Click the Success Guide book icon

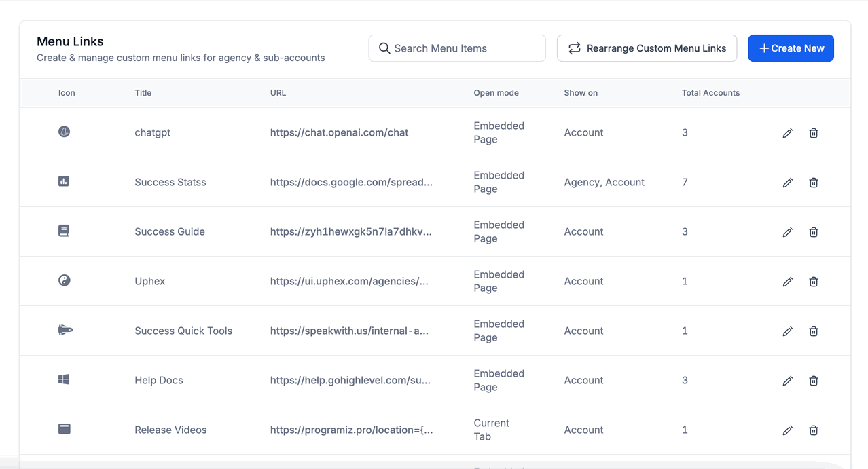pyautogui.click(x=64, y=231)
